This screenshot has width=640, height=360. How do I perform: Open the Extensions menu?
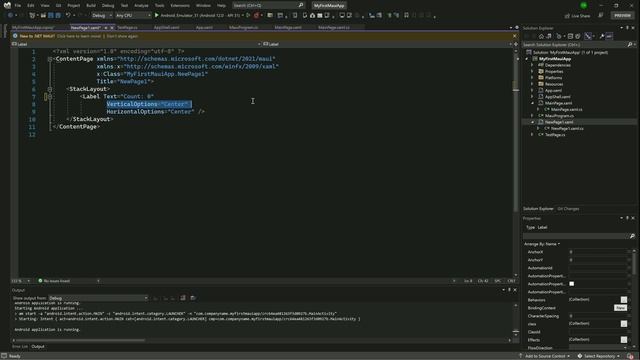pos(180,6)
